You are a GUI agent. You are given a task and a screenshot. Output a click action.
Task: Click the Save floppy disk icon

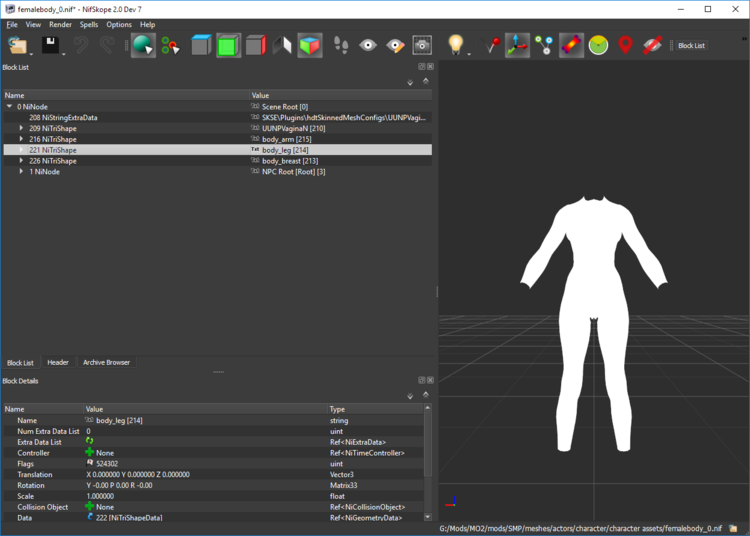click(x=50, y=45)
